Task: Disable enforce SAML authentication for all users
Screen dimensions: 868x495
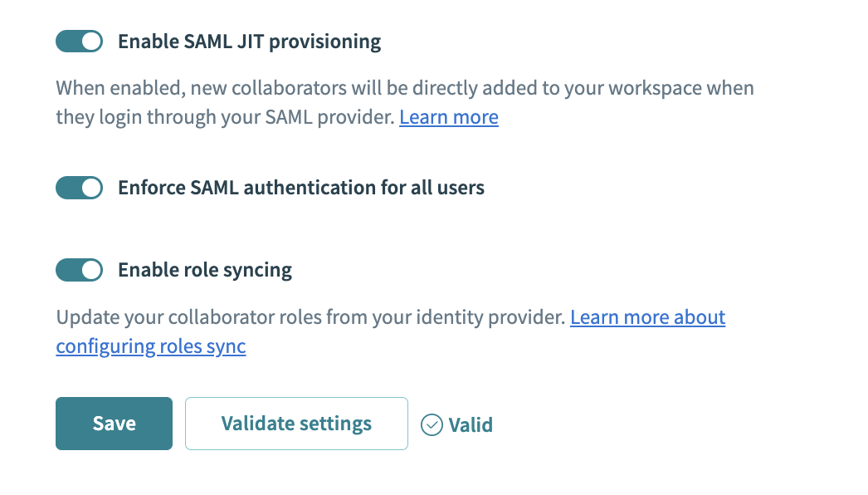Action: click(79, 188)
